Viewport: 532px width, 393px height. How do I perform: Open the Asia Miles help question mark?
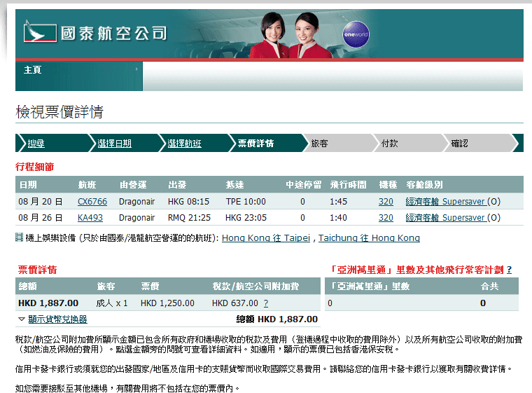[509, 270]
